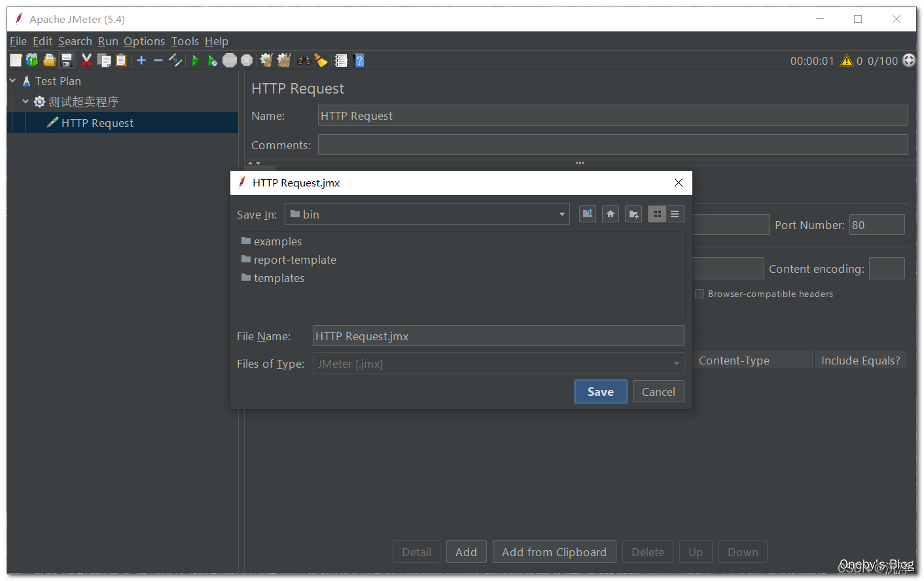Screen dimensions: 924x581
Task: Click the Clear gear-broom toolbar icon
Action: click(x=266, y=60)
